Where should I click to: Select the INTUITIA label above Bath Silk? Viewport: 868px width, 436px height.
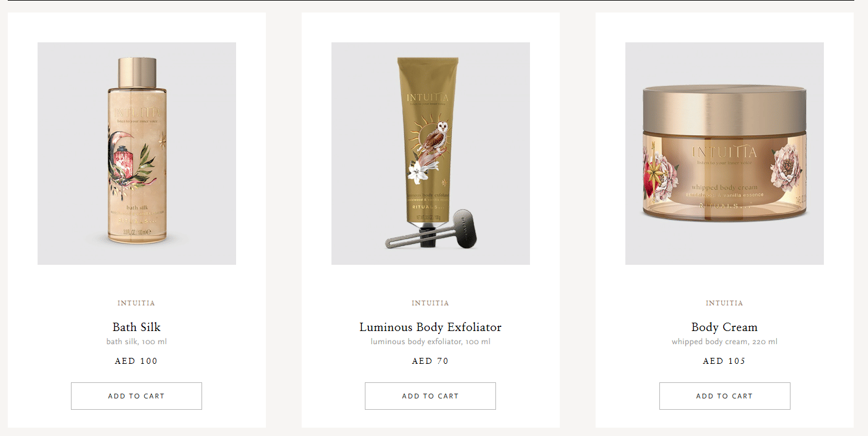coord(137,303)
